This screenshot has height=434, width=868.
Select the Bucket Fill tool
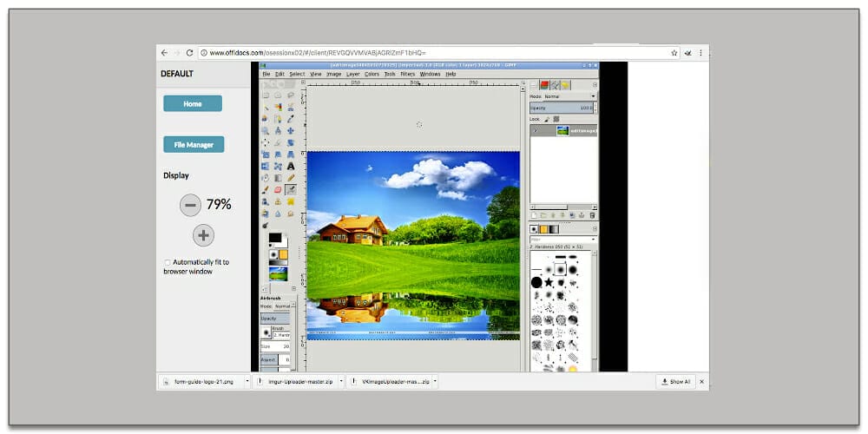[x=265, y=178]
